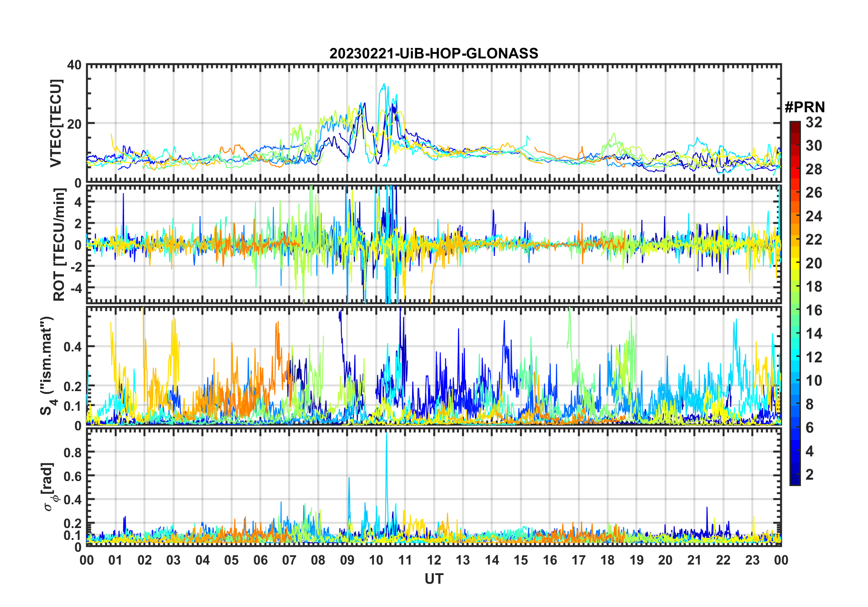Screen dimensions: 868x607
Task: Click the ROT [TECU/min] y-axis label
Action: pyautogui.click(x=59, y=245)
